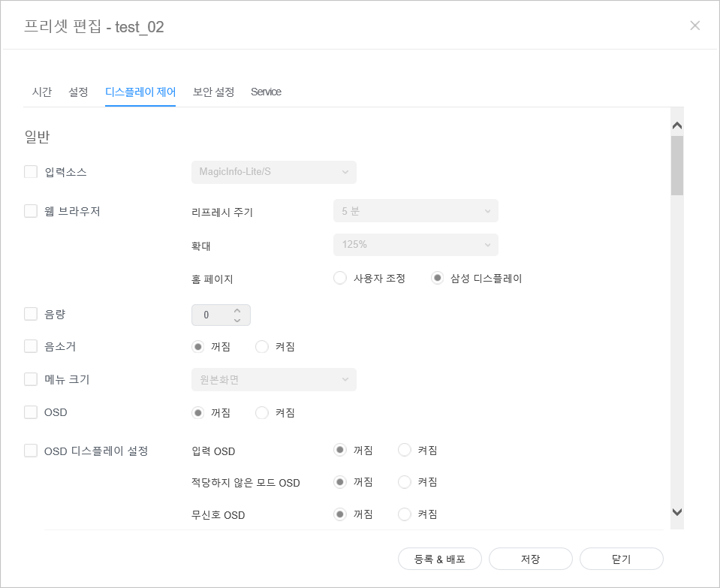Increase 음량 value with up arrow
This screenshot has height=588, width=720.
point(237,310)
